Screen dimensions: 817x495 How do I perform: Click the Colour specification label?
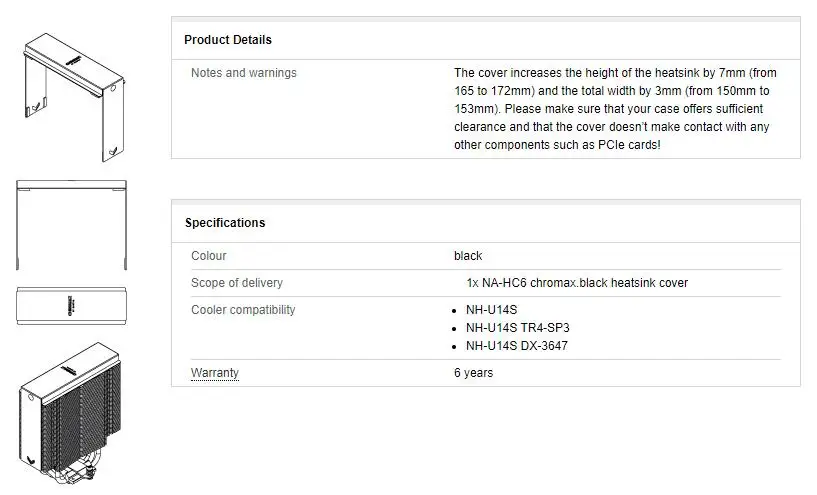(x=209, y=256)
